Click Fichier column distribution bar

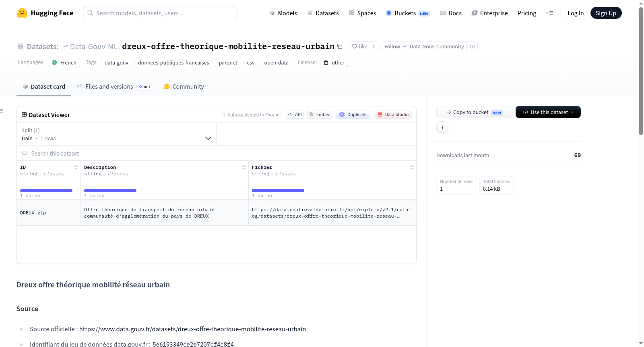coord(278,191)
